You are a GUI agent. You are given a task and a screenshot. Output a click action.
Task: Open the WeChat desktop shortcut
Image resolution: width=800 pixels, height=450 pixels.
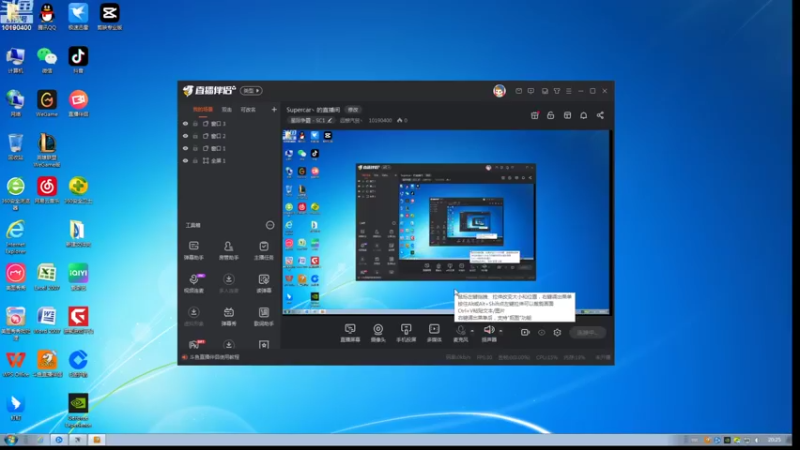click(47, 60)
